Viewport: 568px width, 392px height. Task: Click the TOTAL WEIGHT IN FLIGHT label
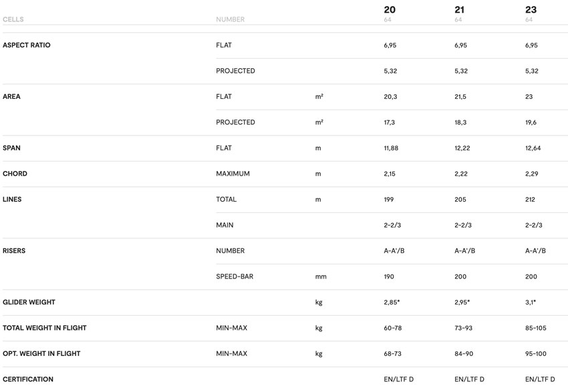45,328
